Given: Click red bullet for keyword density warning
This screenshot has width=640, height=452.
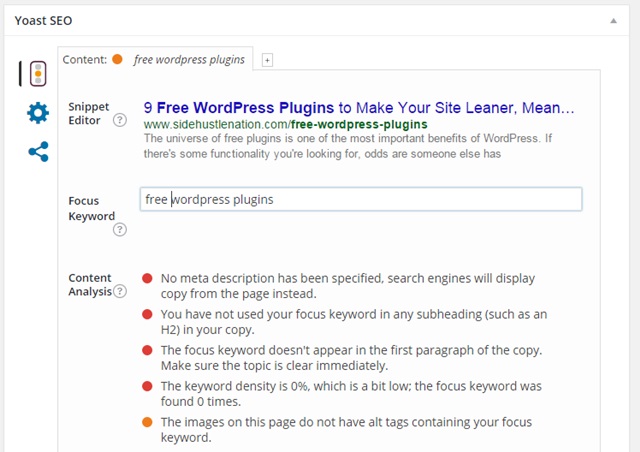Looking at the screenshot, I should pos(147,386).
